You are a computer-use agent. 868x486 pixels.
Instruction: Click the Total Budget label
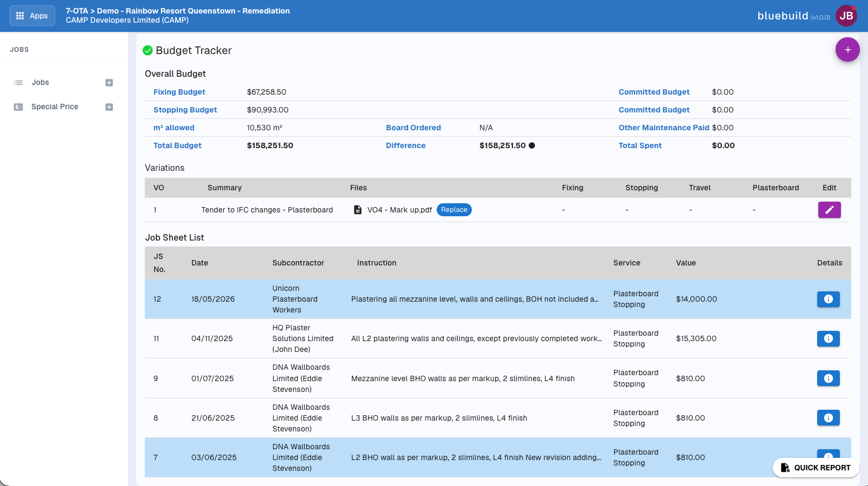pos(177,145)
